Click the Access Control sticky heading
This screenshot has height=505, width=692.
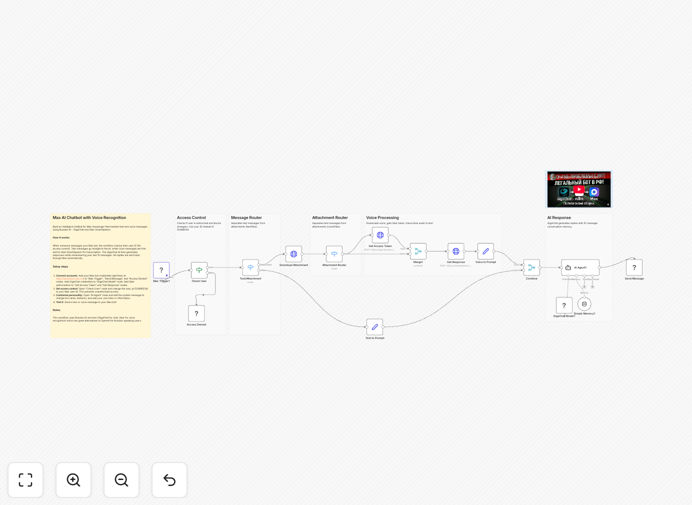pyautogui.click(x=192, y=218)
